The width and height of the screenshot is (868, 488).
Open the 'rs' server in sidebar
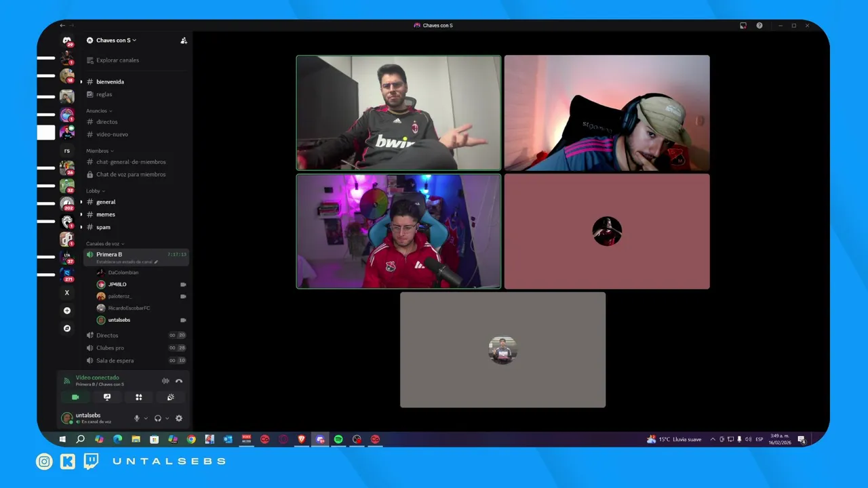(x=66, y=150)
